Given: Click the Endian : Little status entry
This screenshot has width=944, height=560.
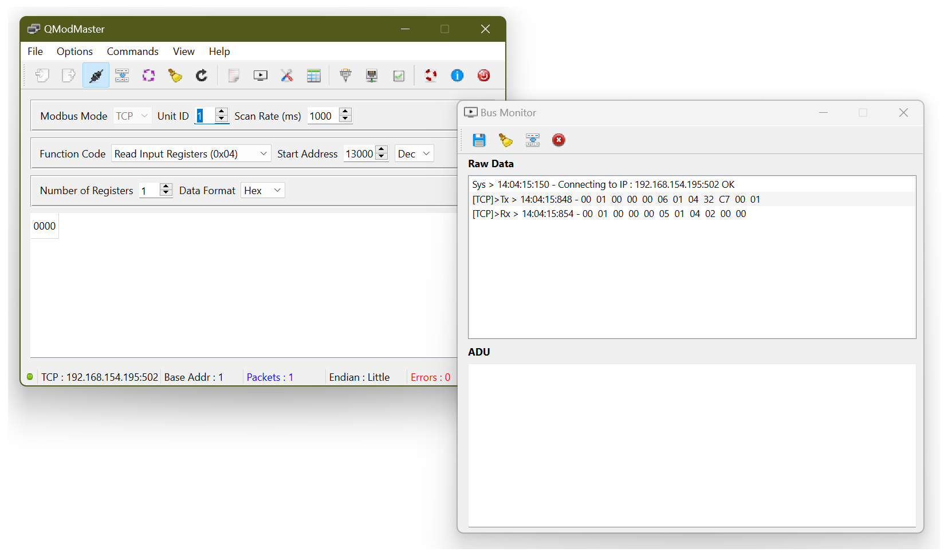Looking at the screenshot, I should coord(359,377).
